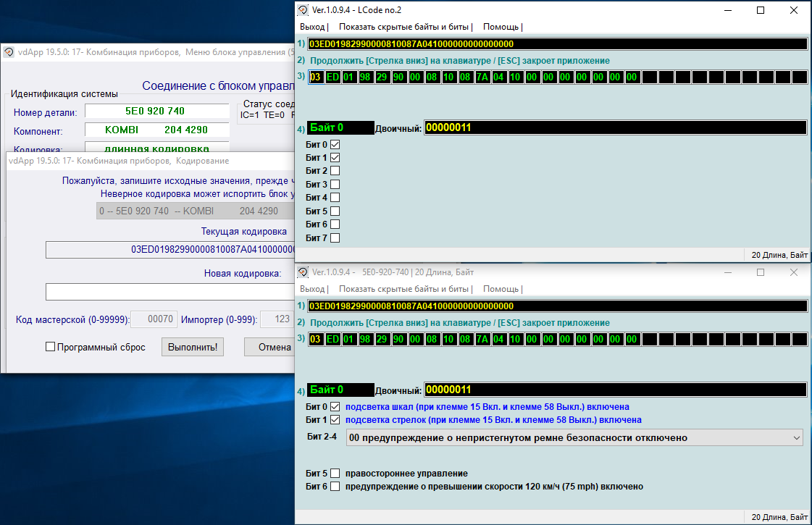Toggle подсветка стрелок Бит 1 checkbox
Image resolution: width=812 pixels, height=525 pixels.
pos(335,420)
